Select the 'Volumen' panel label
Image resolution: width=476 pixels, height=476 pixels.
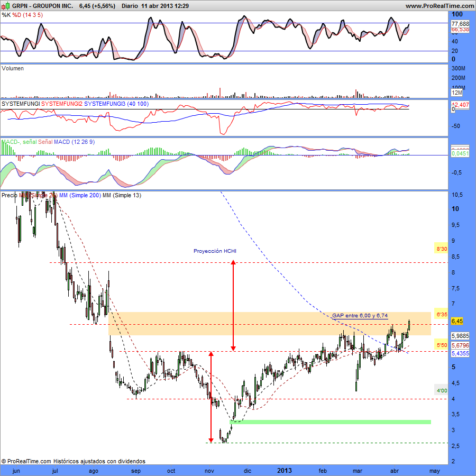coord(13,68)
